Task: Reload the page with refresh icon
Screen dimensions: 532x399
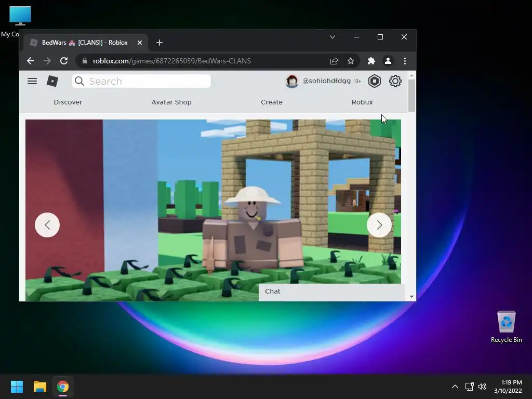Action: point(64,61)
